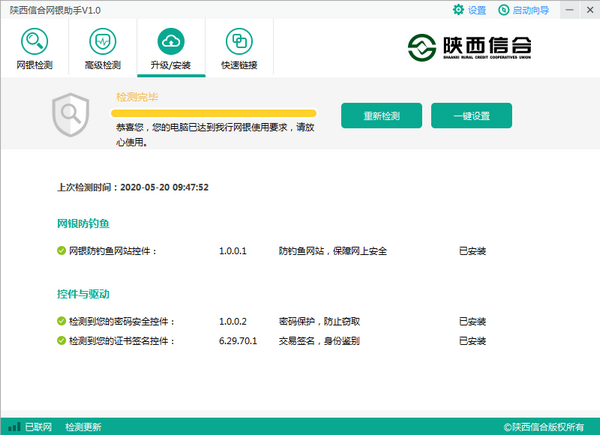Screen dimensions: 600x435
Task: Select the 高级检测 heartbeat icon
Action: (x=102, y=42)
